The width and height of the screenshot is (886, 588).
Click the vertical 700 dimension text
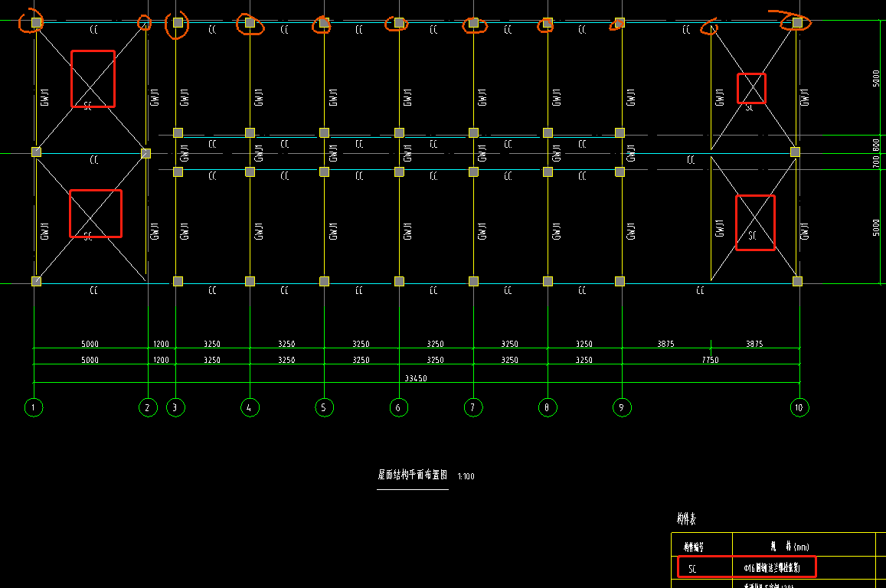[x=876, y=162]
